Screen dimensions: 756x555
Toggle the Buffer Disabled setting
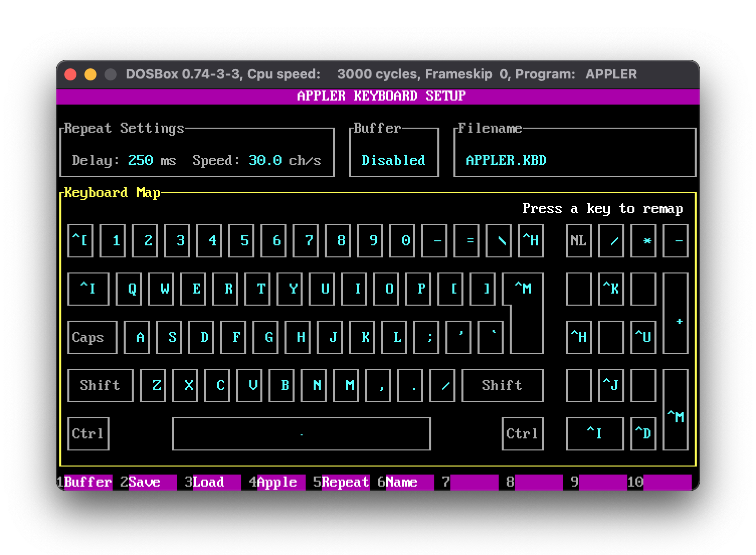coord(394,160)
